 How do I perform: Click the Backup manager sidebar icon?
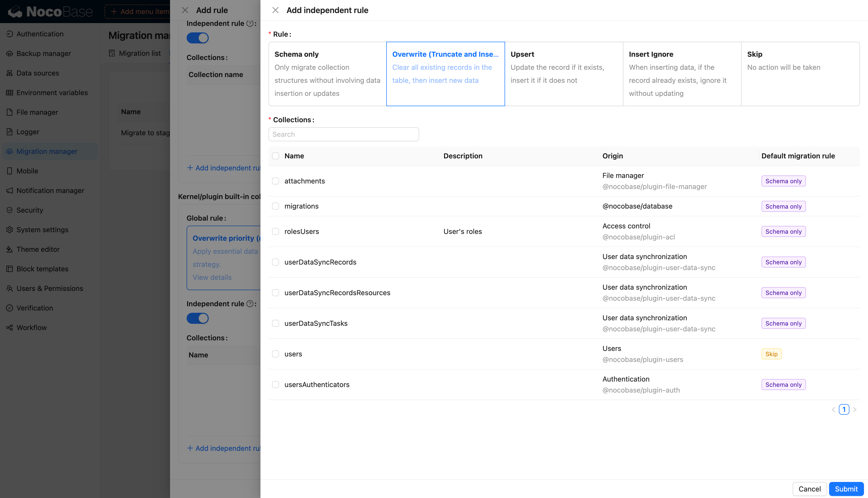[x=10, y=54]
